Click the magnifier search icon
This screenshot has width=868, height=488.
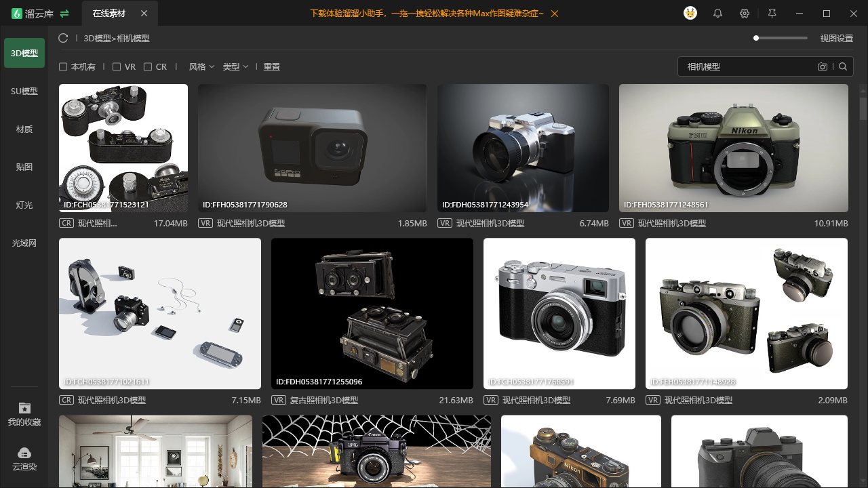tap(843, 66)
